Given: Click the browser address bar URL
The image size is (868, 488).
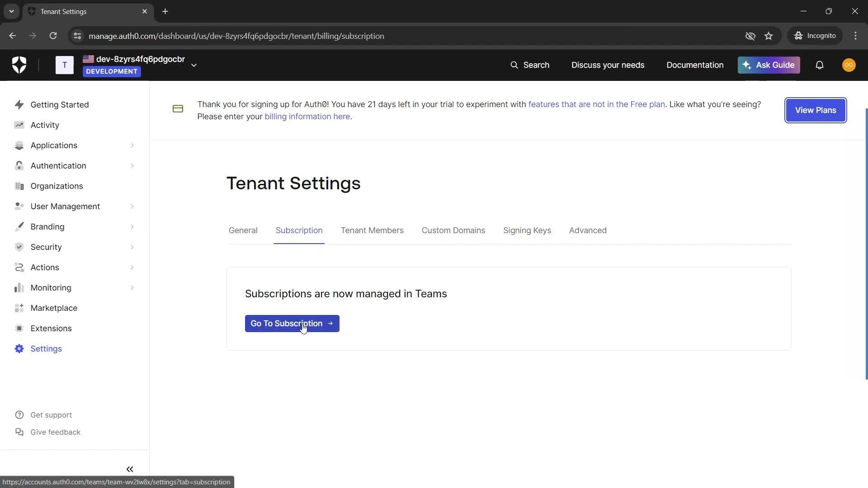Looking at the screenshot, I should [236, 36].
